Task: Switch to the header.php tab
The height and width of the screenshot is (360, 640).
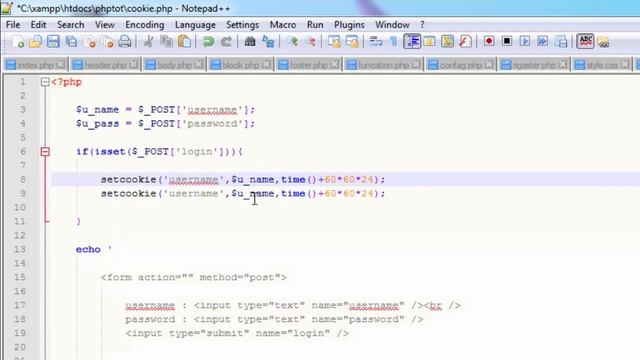Action: (105, 65)
